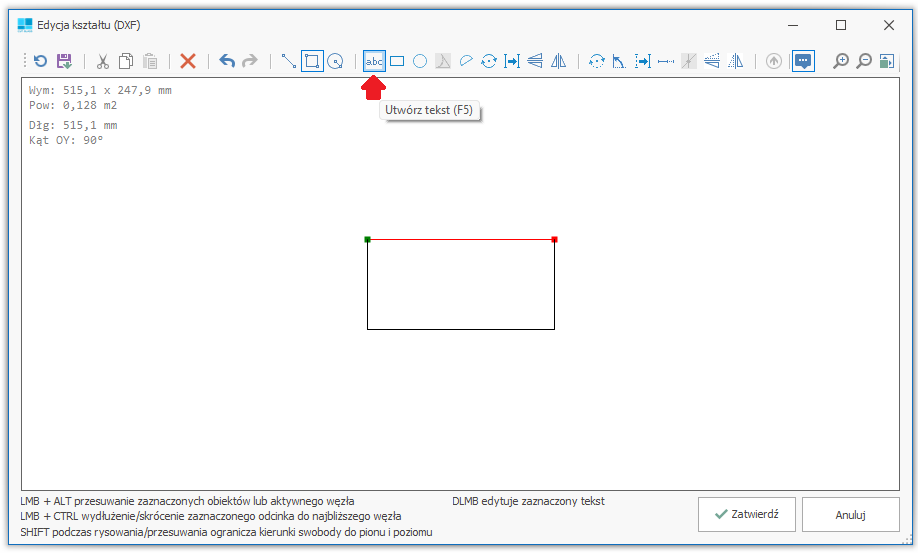Click the purple save diskette icon
Viewport: 918px width, 553px height.
coord(64,61)
